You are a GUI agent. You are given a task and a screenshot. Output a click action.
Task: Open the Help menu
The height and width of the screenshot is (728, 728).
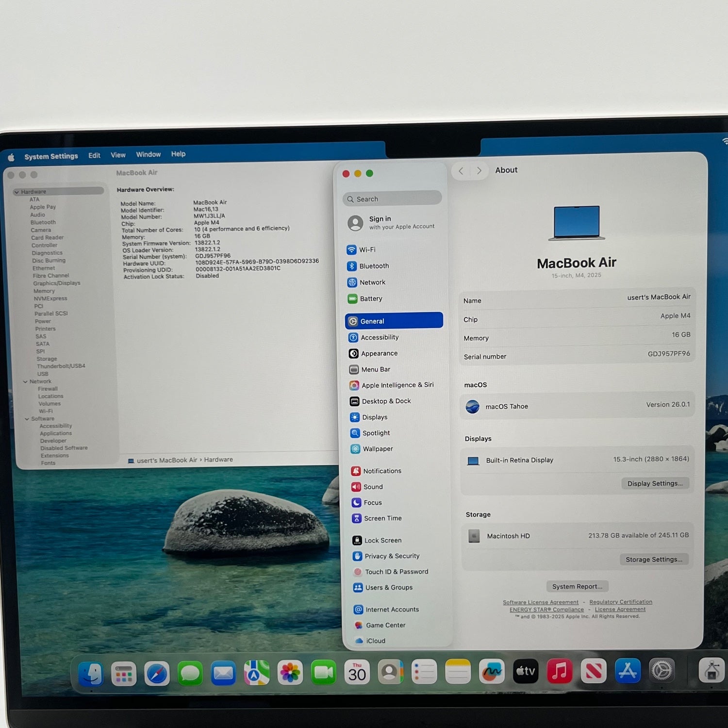pos(178,154)
